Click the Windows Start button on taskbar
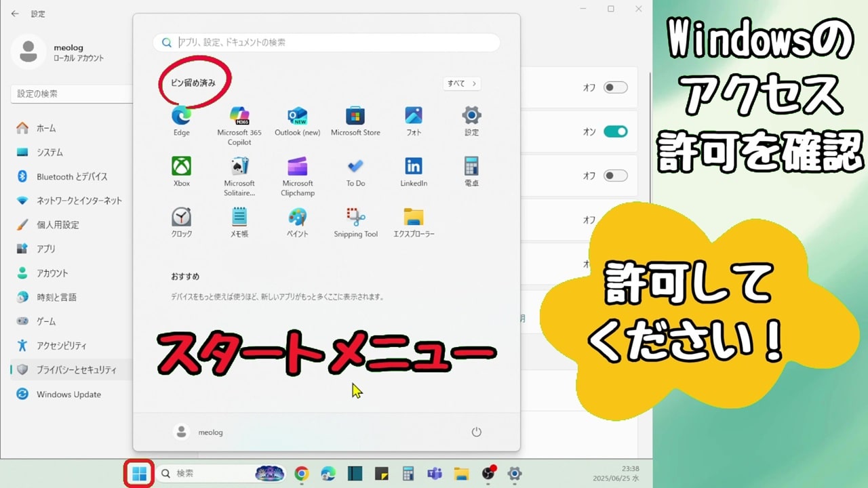 (139, 473)
